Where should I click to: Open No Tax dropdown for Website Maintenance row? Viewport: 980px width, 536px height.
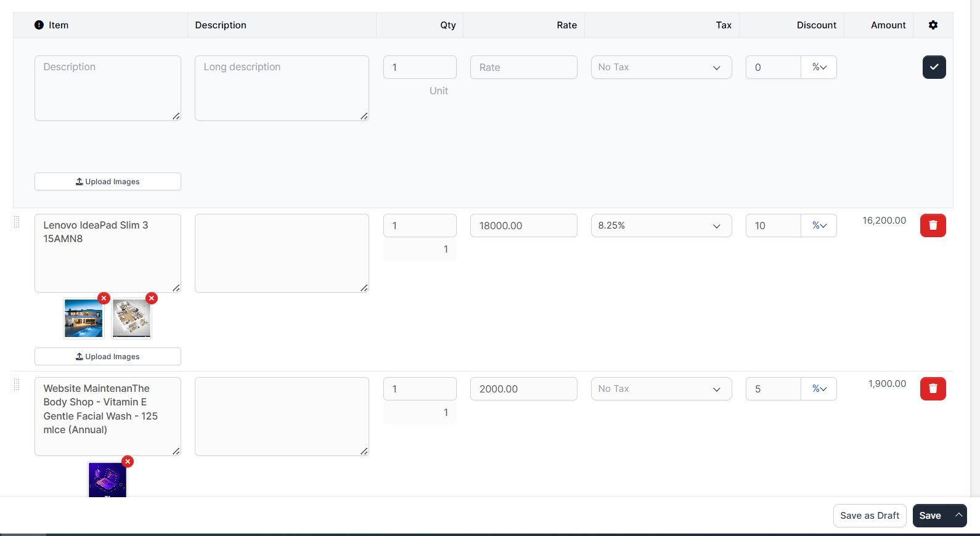tap(661, 389)
